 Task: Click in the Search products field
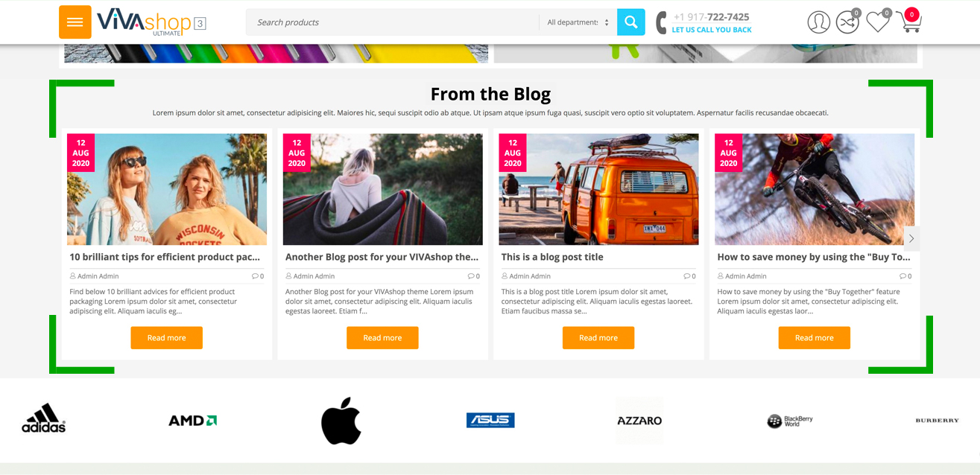pyautogui.click(x=391, y=22)
